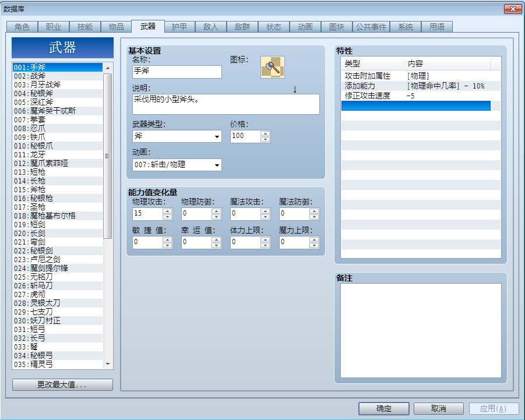Select weapon 006:魔斧葵干忒斯 in the list
Image resolution: width=525 pixels, height=420 pixels.
click(57, 111)
